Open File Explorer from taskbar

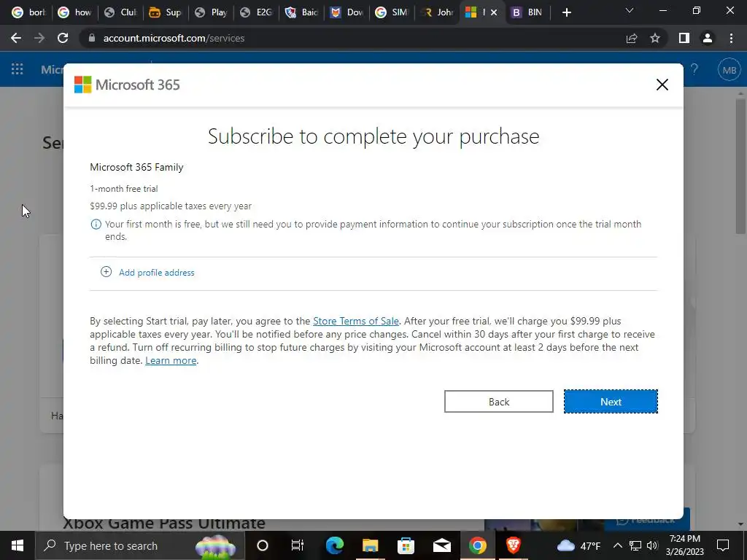pos(370,545)
